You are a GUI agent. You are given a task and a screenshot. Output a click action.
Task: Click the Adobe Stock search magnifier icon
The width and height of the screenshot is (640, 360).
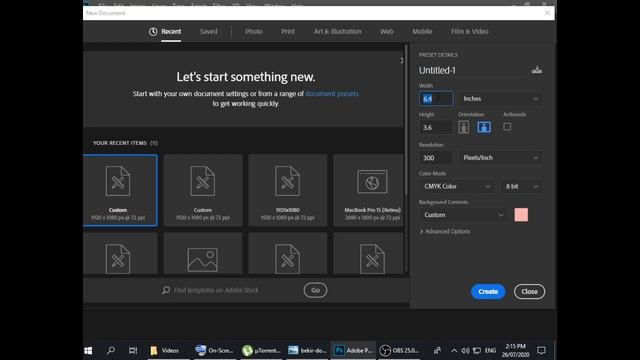166,290
